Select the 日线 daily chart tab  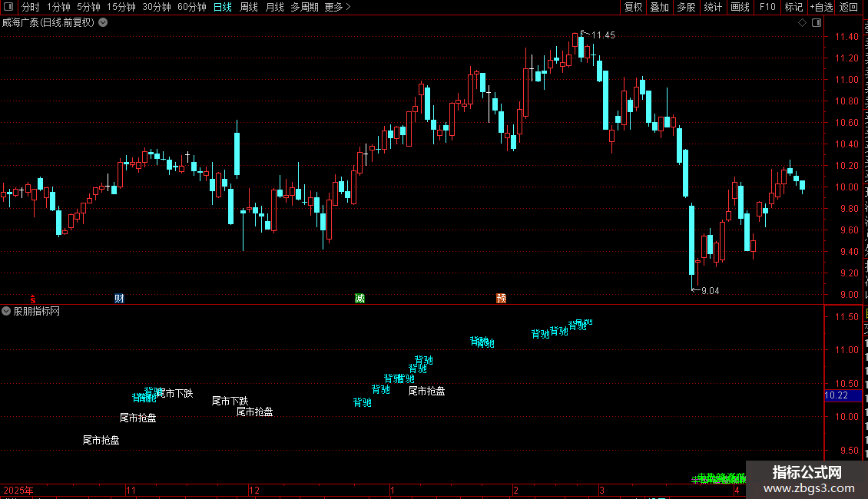click(x=223, y=7)
